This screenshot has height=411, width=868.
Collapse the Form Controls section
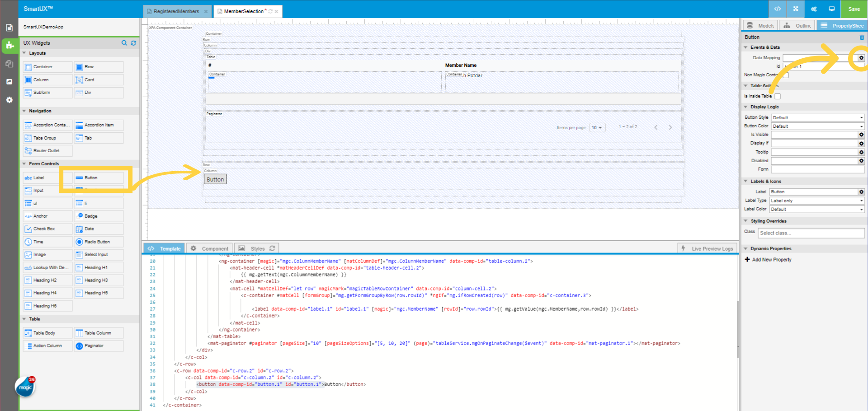[x=24, y=163]
